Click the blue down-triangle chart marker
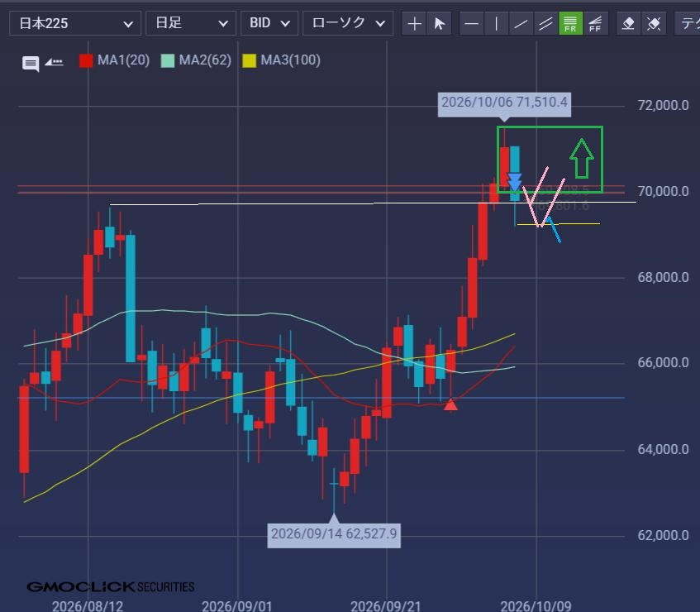The image size is (700, 612). click(x=515, y=182)
